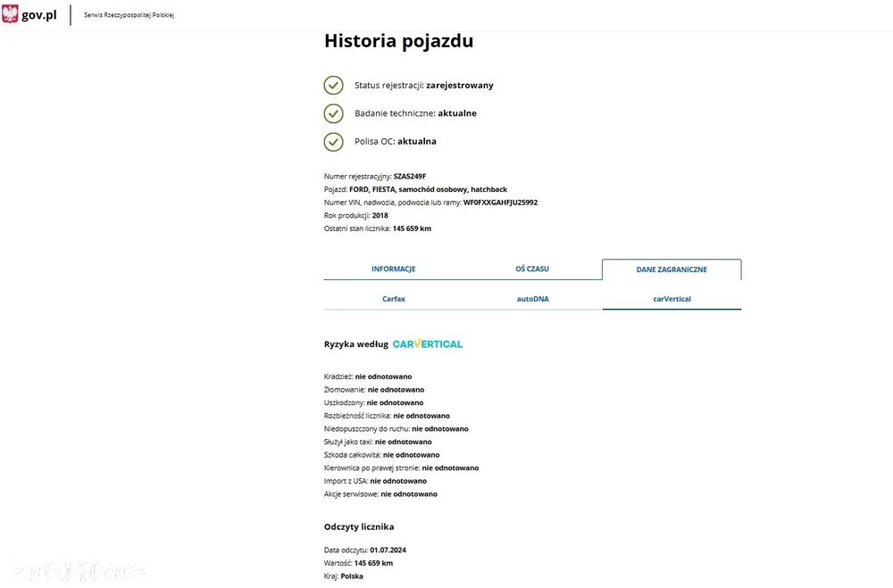This screenshot has height=588, width=893.
Task: Click the Badanie techniczne checkmark icon
Action: tap(333, 113)
